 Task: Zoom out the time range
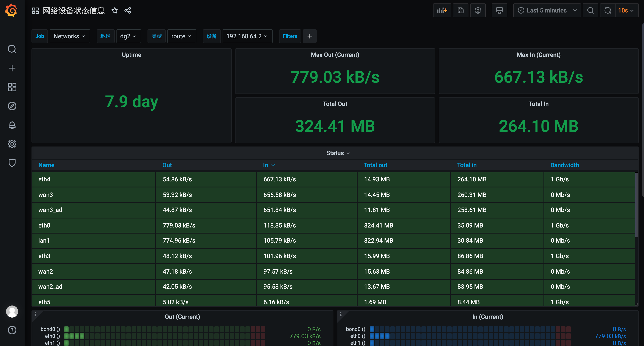point(591,11)
